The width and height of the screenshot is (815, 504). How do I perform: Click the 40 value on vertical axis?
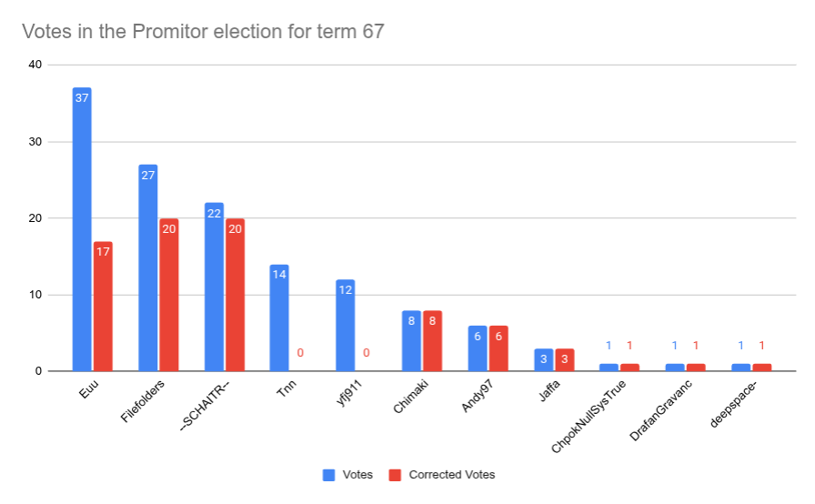(35, 65)
